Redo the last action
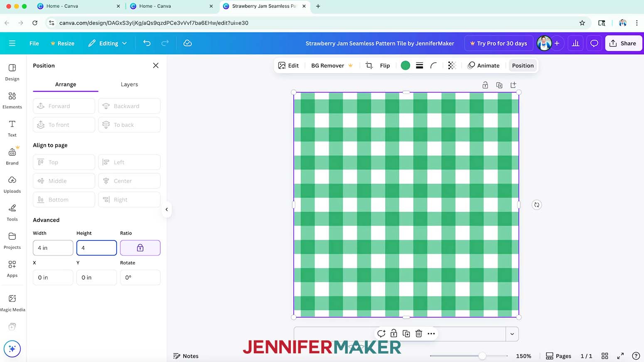This screenshot has height=362, width=644. (165, 43)
